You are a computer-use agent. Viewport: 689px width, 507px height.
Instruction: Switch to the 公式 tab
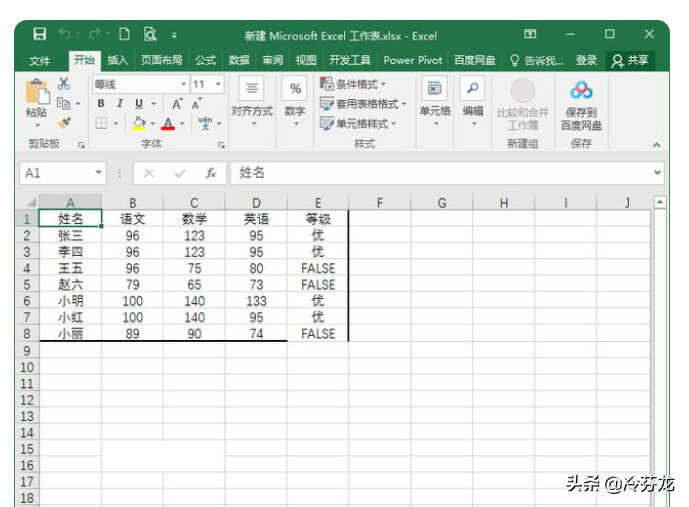(x=205, y=60)
